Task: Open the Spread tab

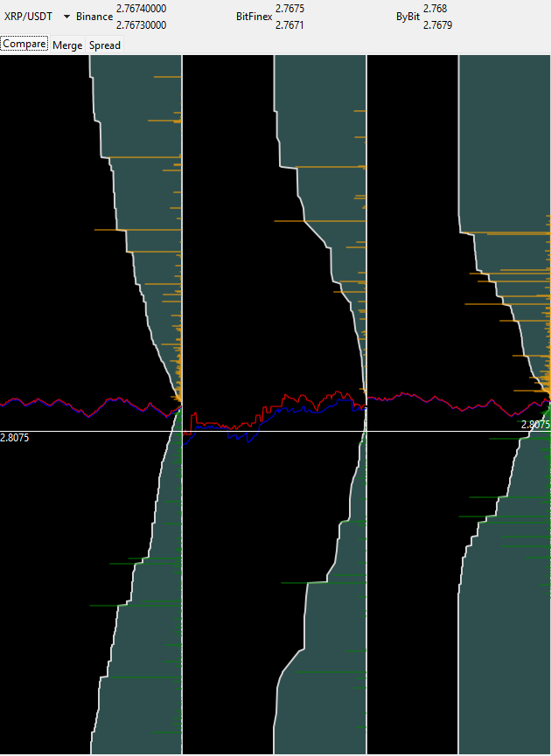Action: [x=105, y=45]
